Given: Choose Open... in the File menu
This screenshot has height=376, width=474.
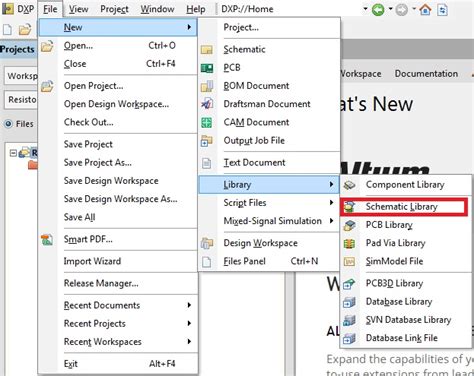Looking at the screenshot, I should 118,46.
